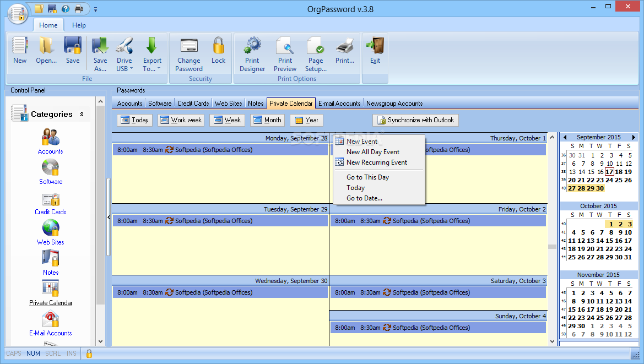Switch to the Home ribbon tab

(x=48, y=25)
